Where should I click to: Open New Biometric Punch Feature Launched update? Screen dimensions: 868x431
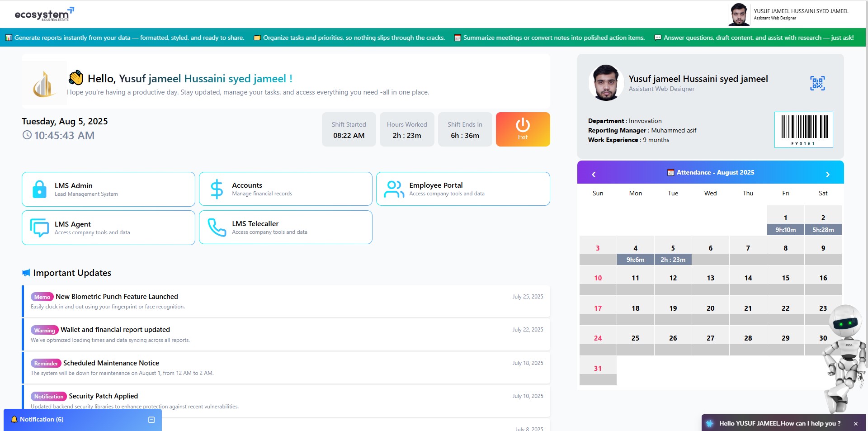[x=286, y=301]
